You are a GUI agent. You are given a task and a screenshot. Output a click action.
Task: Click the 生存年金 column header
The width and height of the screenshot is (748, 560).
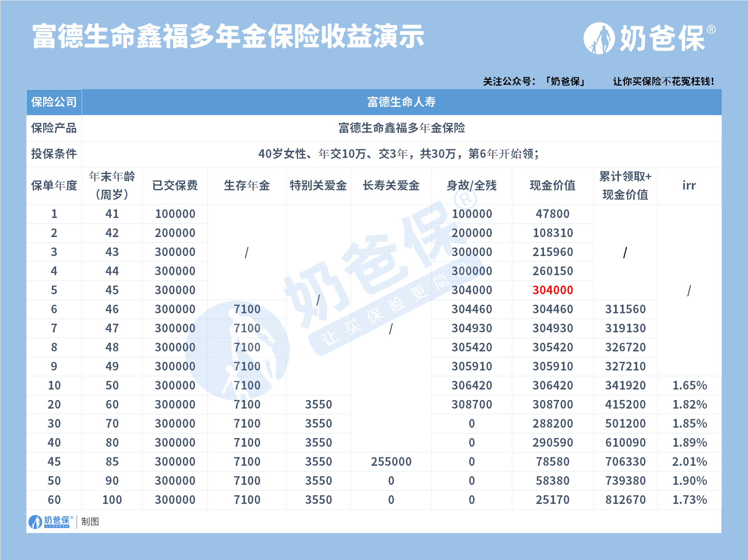pos(247,186)
